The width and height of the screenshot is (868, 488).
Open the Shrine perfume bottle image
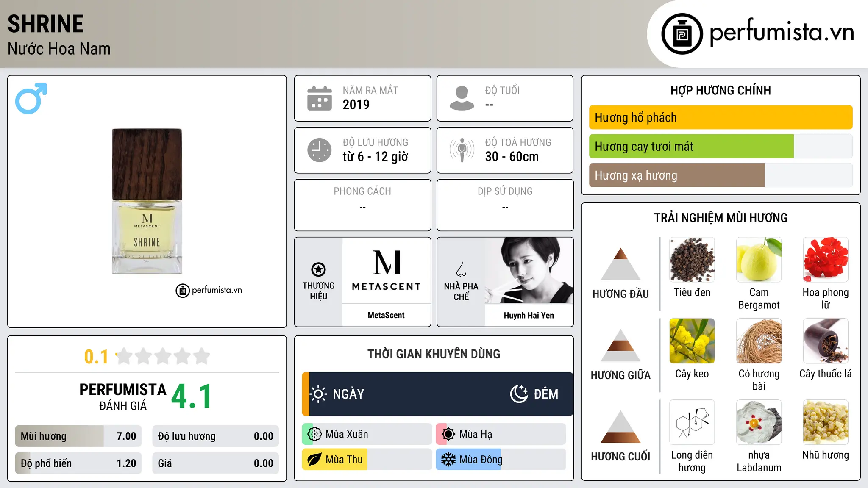point(147,202)
